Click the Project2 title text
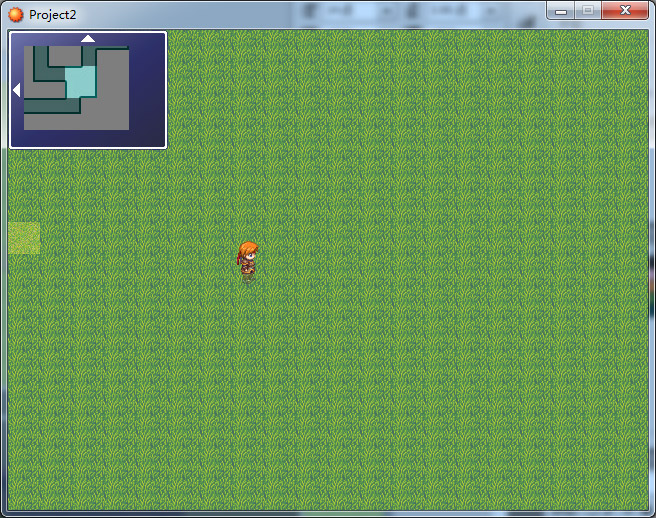 [53, 15]
